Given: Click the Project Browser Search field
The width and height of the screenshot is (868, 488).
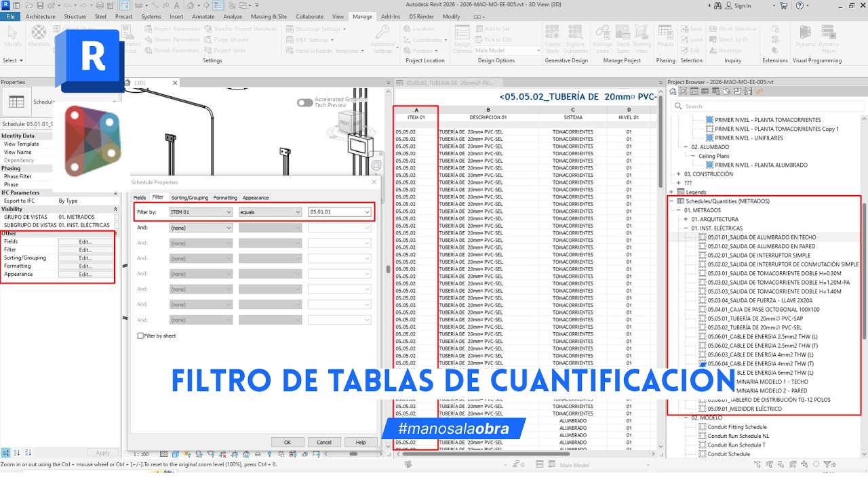Looking at the screenshot, I should (768, 106).
